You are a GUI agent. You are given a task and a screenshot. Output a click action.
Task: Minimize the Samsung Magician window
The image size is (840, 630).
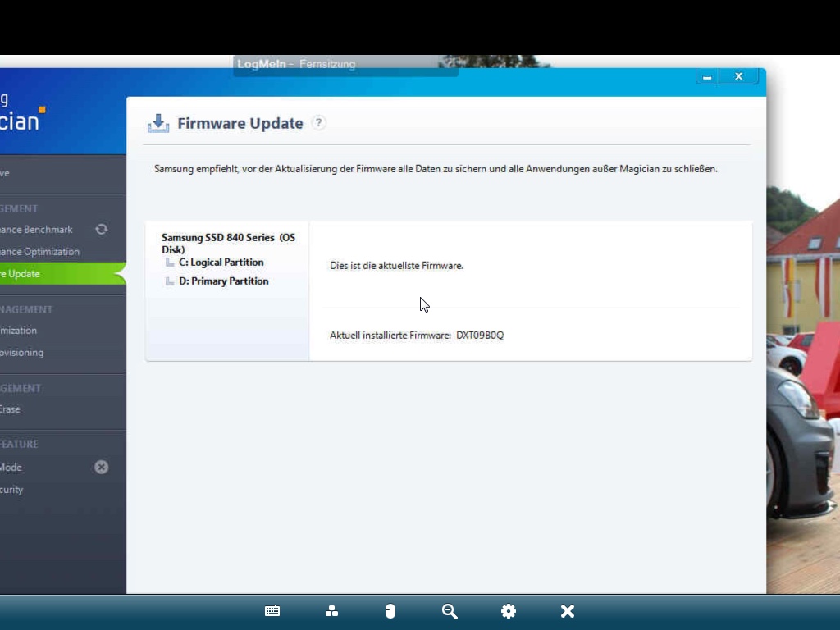pyautogui.click(x=707, y=77)
